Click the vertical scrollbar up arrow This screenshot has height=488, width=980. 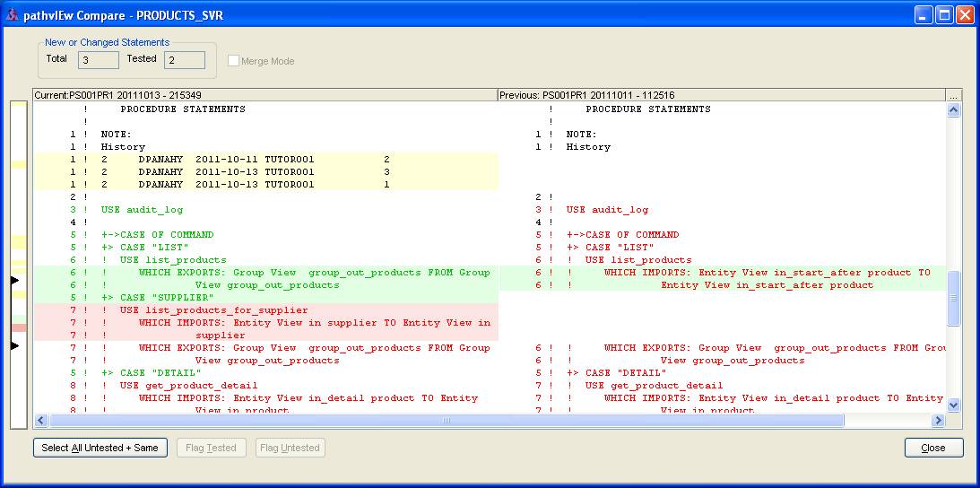point(953,110)
